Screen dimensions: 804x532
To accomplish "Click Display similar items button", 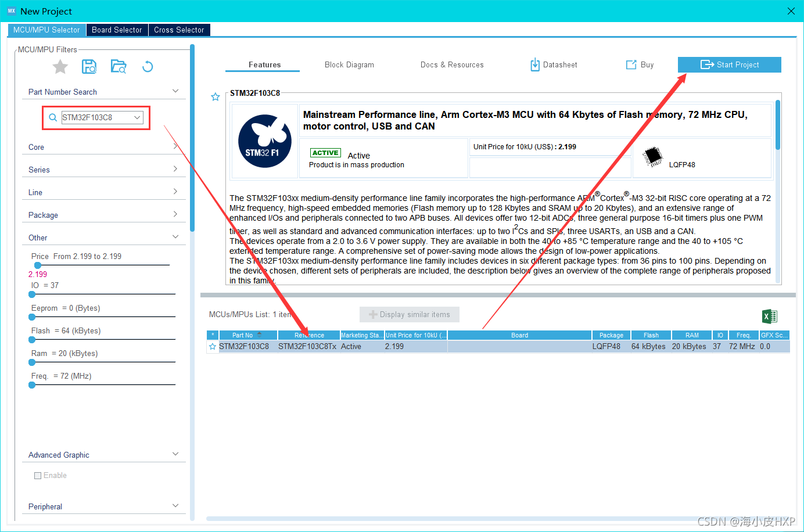I will pyautogui.click(x=409, y=314).
